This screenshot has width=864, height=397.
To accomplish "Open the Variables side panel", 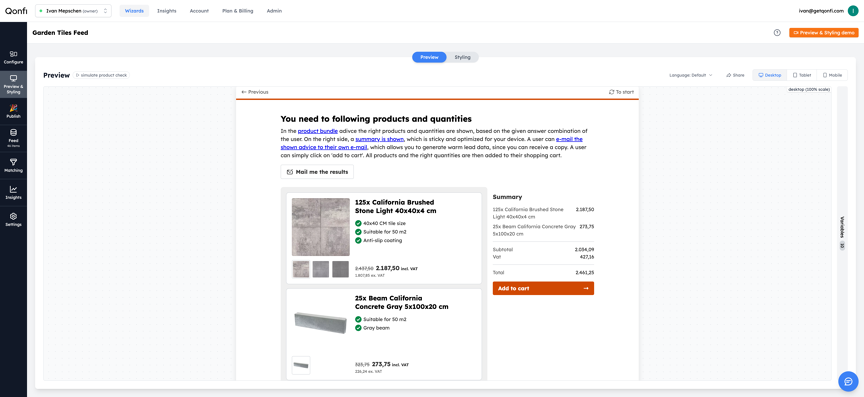I will coord(842,233).
